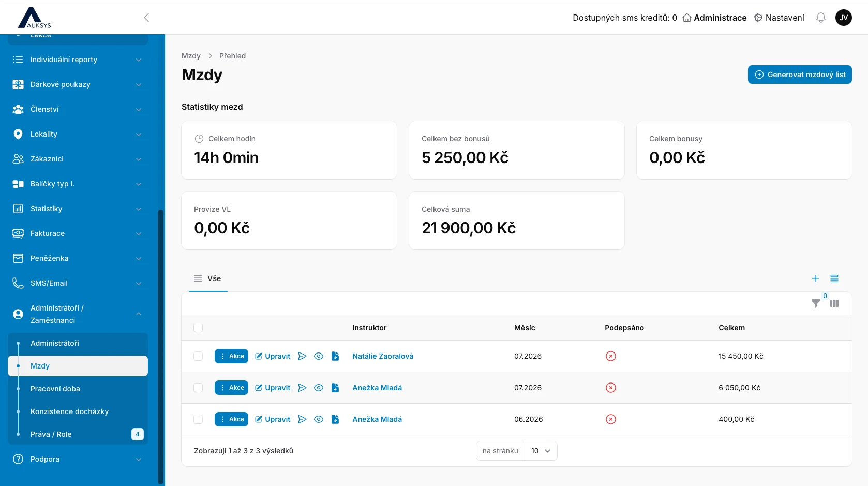
Task: Open the notifications bell
Action: click(820, 18)
